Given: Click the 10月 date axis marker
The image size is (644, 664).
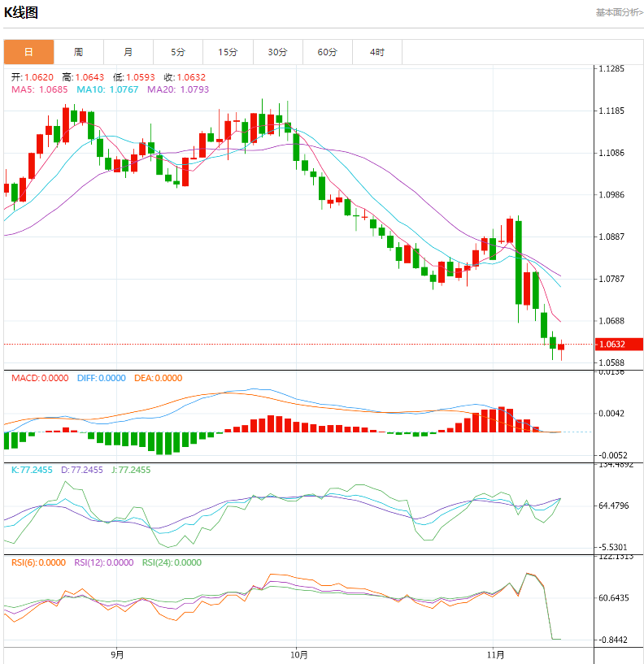Looking at the screenshot, I should (x=299, y=655).
